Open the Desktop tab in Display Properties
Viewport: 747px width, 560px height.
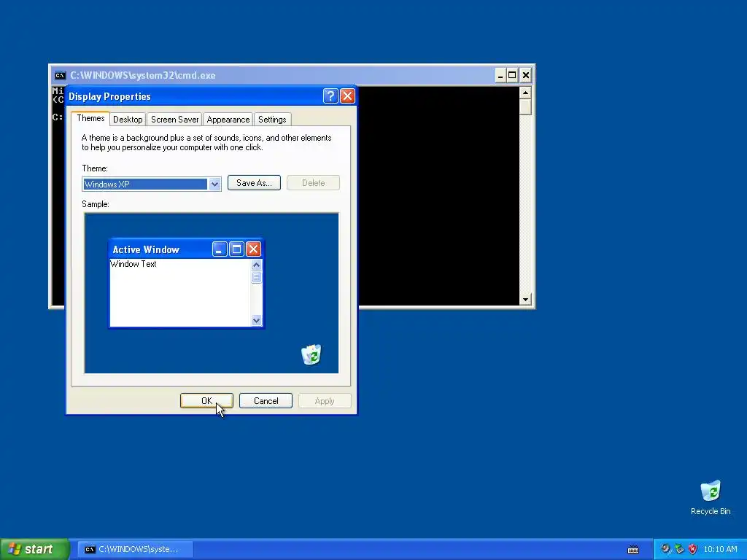pos(128,120)
